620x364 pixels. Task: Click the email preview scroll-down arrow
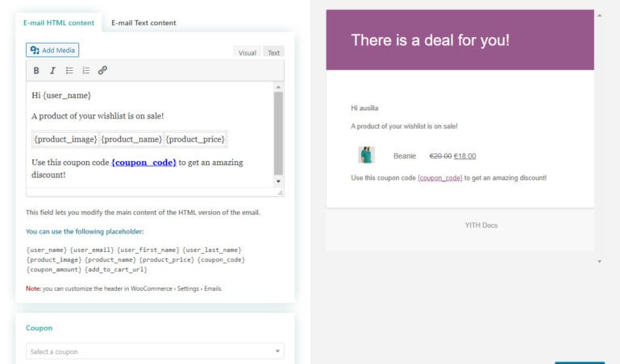[x=599, y=261]
